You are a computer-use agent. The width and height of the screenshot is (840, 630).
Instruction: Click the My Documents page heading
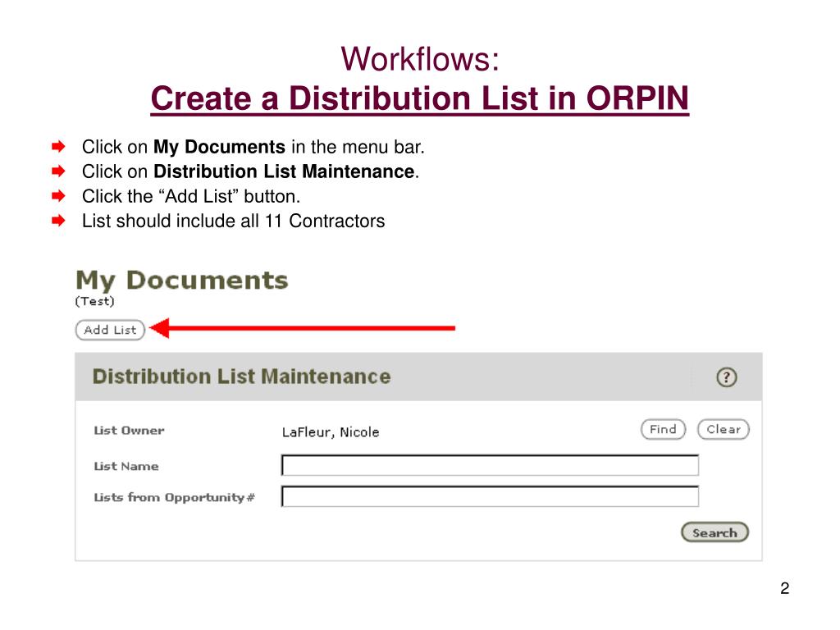click(x=182, y=281)
